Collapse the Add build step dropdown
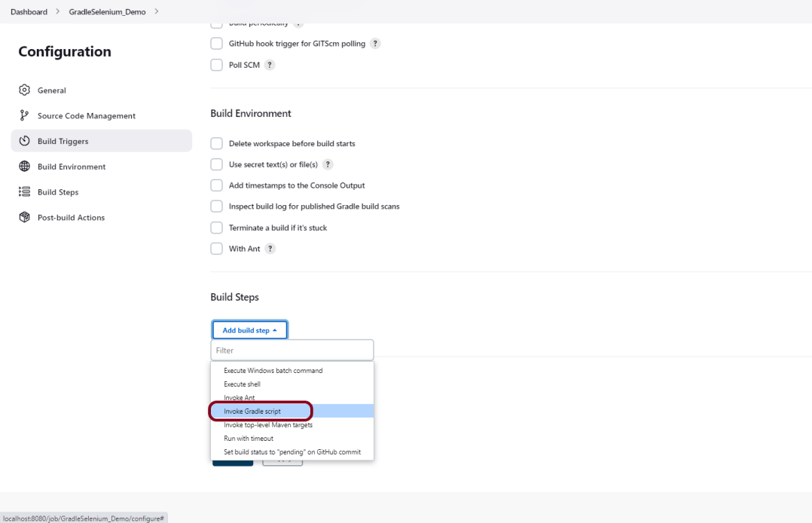The height and width of the screenshot is (523, 812). (x=249, y=330)
